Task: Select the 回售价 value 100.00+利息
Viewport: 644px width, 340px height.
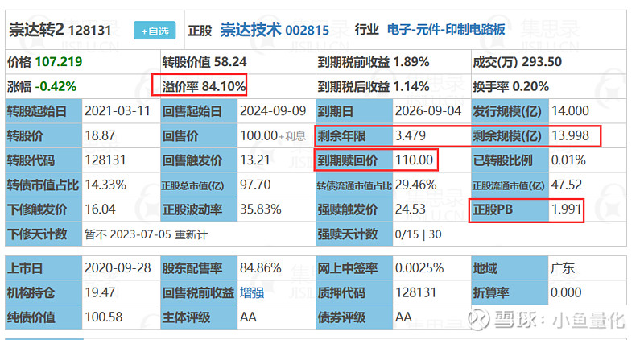Action: pos(273,135)
